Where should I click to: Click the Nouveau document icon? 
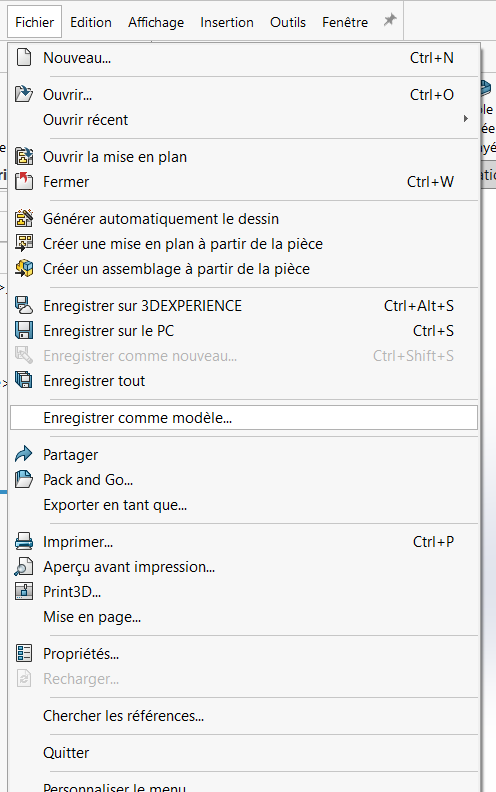[x=24, y=58]
